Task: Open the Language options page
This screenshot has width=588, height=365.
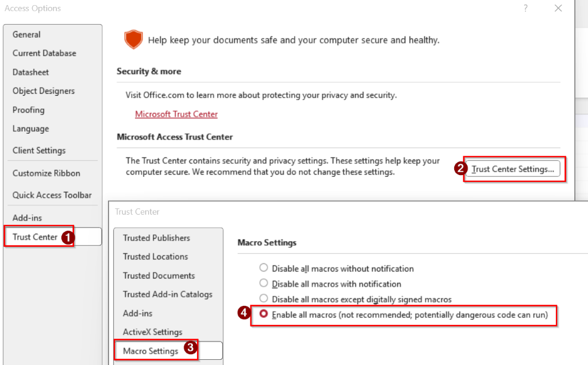Action: (x=30, y=129)
